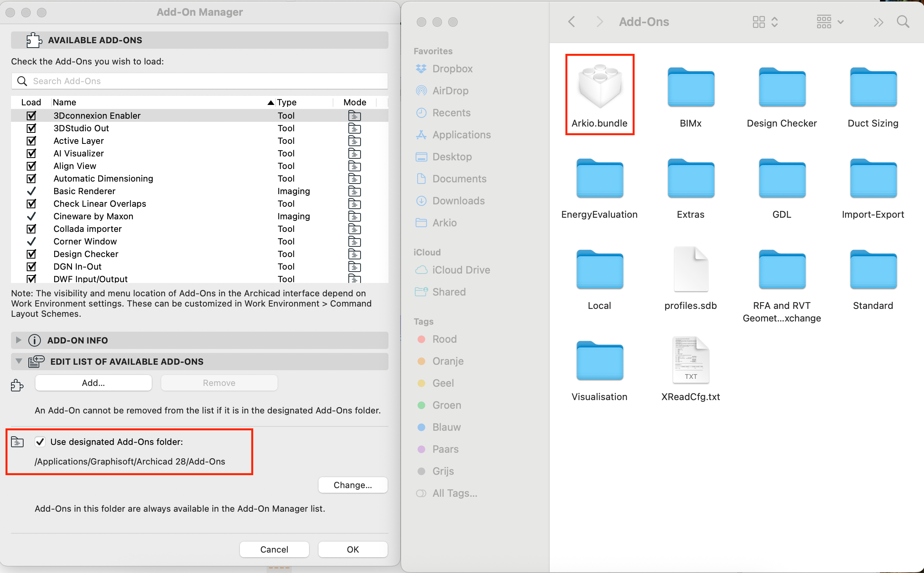Click the mode icon for DGN In-Out
This screenshot has height=573, width=924.
(x=355, y=266)
